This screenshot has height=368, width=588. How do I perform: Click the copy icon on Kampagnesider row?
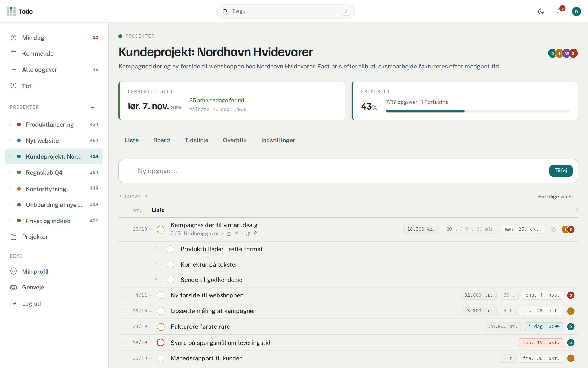coord(553,229)
